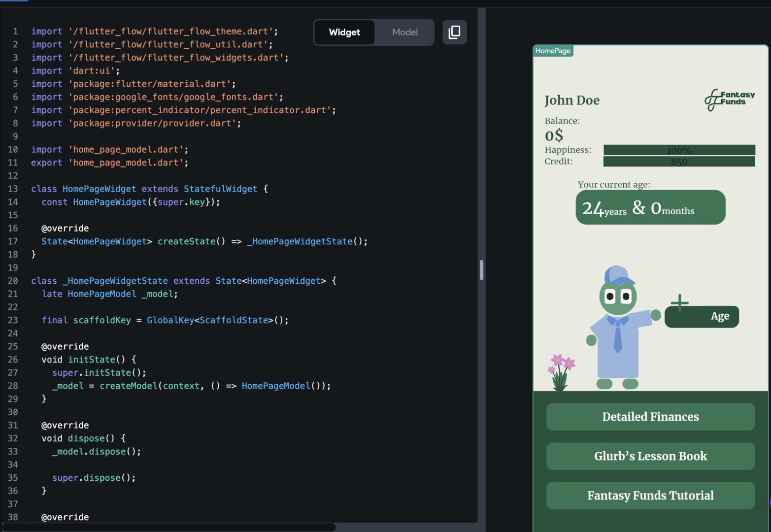Click the copy code icon
The width and height of the screenshot is (771, 532).
454,33
